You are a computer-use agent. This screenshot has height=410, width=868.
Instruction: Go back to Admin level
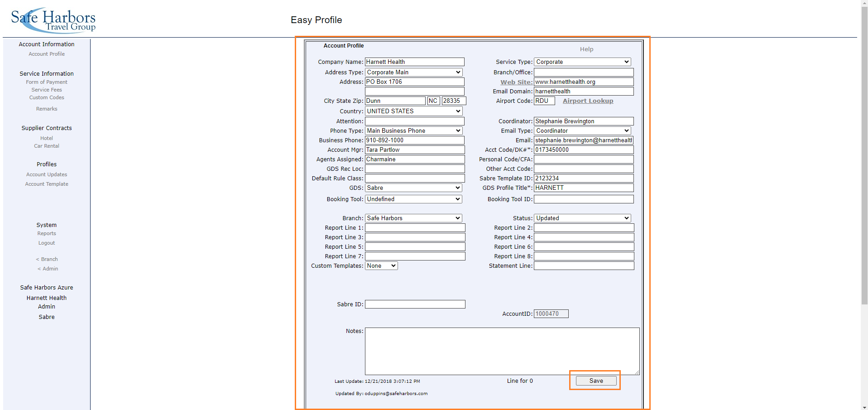[x=48, y=269]
